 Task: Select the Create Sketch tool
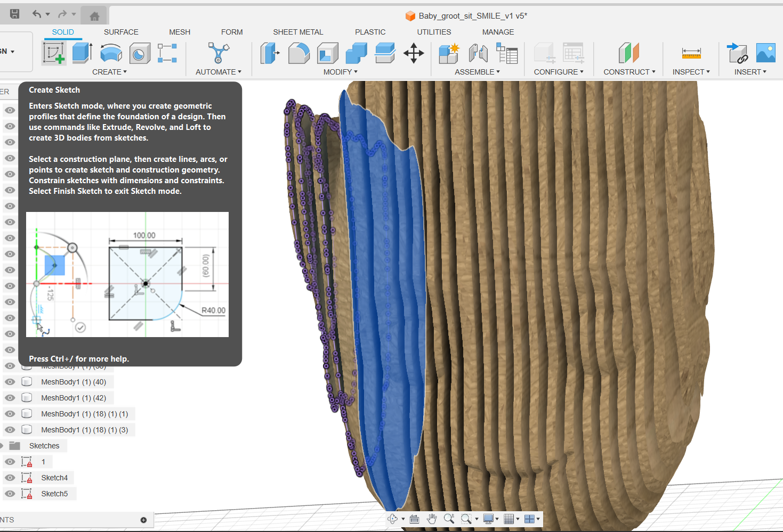coord(54,53)
